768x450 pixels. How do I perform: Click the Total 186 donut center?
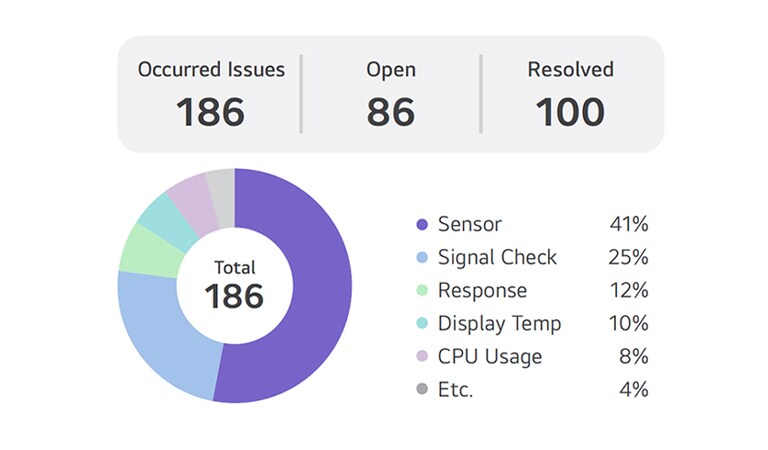tap(235, 285)
